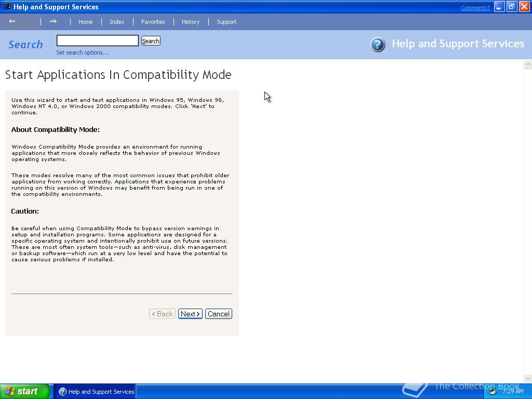This screenshot has height=399, width=532.
Task: Click Next to continue the wizard
Action: (x=190, y=314)
